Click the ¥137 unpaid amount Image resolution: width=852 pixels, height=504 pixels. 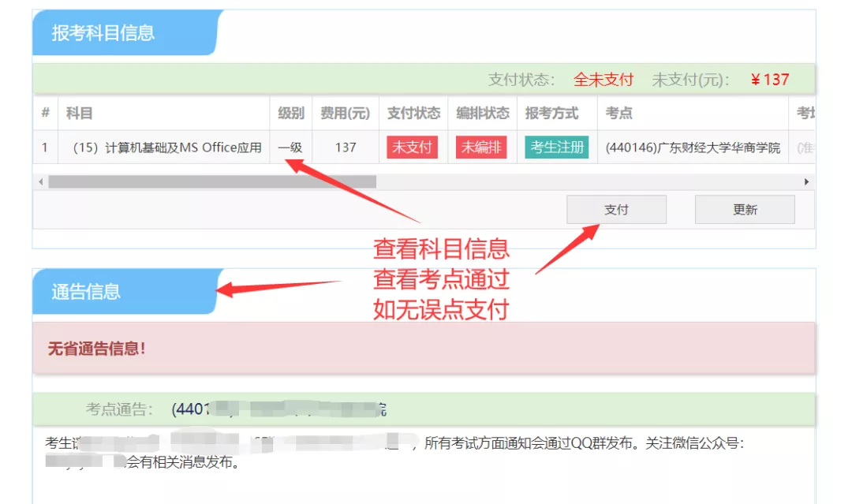click(x=769, y=80)
